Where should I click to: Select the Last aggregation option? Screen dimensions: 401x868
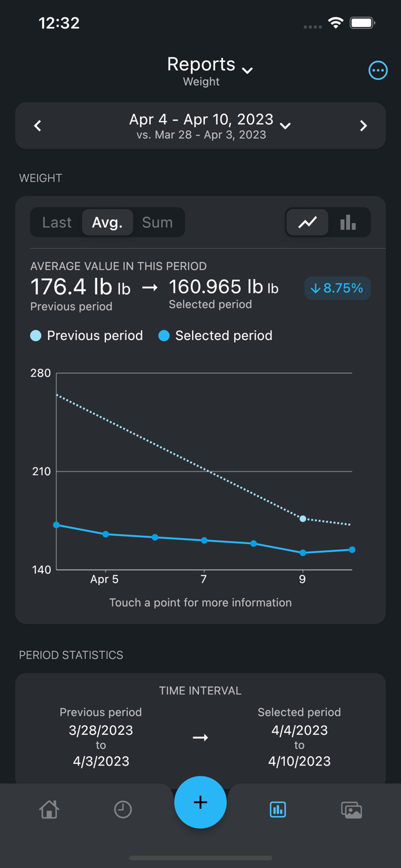(57, 222)
